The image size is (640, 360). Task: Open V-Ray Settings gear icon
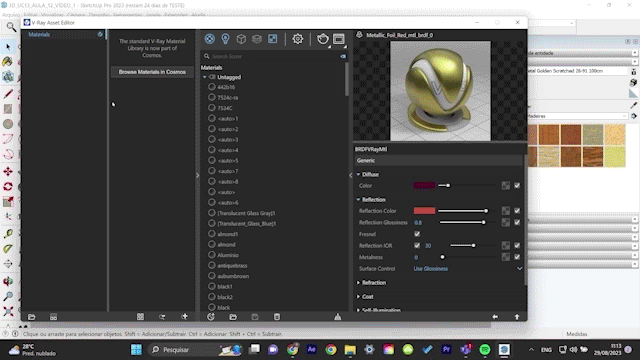point(298,39)
